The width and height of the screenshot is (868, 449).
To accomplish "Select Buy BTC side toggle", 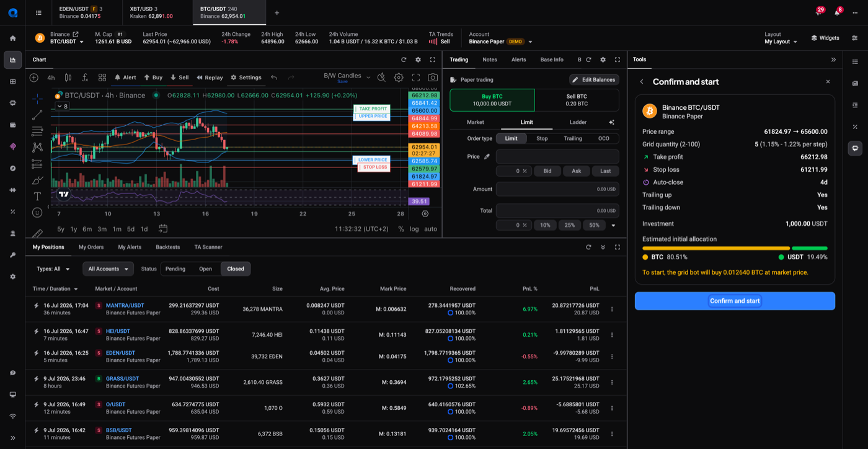I will [x=492, y=100].
